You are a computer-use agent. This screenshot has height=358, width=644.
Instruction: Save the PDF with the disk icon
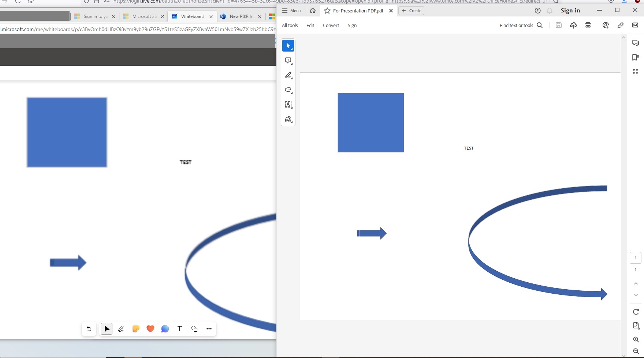[x=559, y=25]
